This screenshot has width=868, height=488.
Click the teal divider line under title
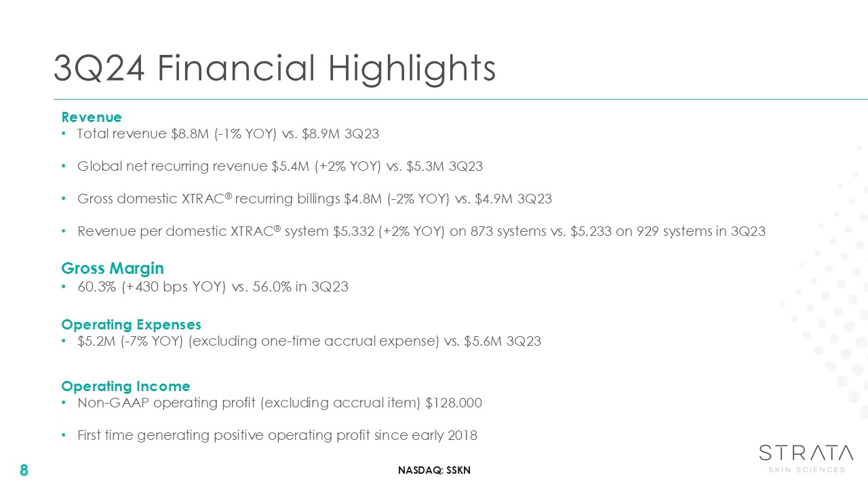[x=461, y=100]
